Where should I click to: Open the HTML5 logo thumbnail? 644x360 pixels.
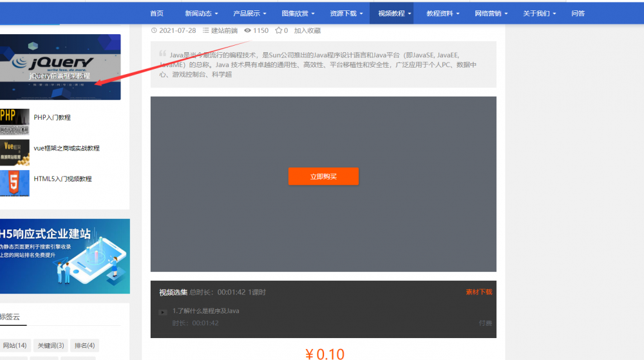[15, 183]
